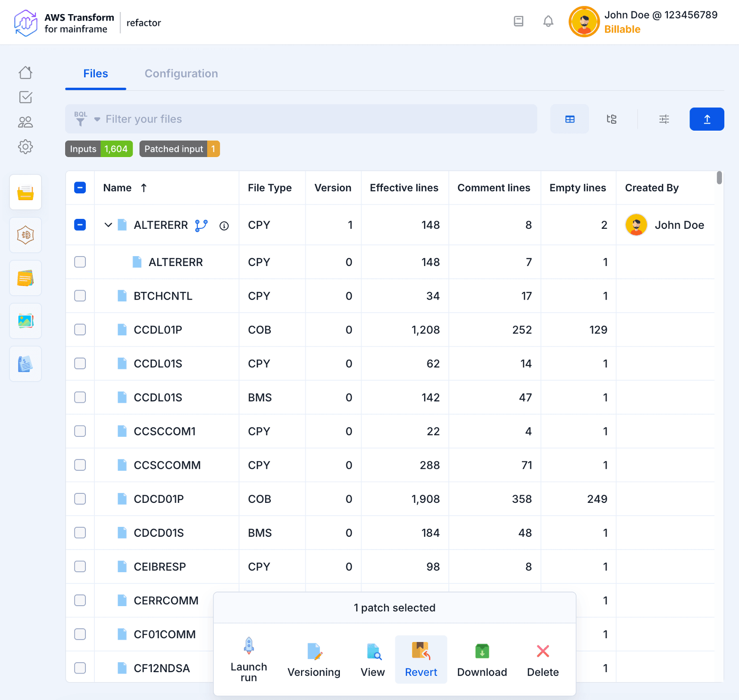Screen dimensions: 739x700
Task: Collapse the ALTERERR patched file row
Action: point(108,225)
